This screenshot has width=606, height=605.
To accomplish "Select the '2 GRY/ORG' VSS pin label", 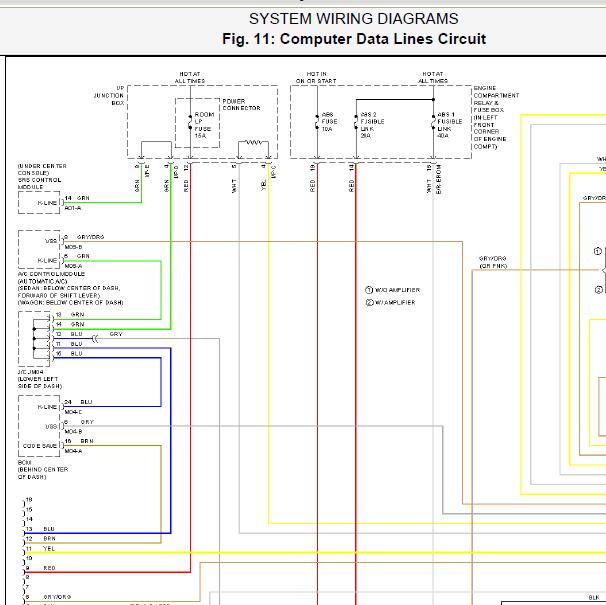I will (84, 237).
